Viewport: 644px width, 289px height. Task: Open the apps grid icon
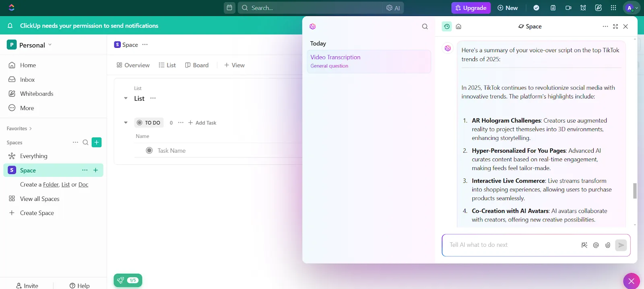coord(613,8)
